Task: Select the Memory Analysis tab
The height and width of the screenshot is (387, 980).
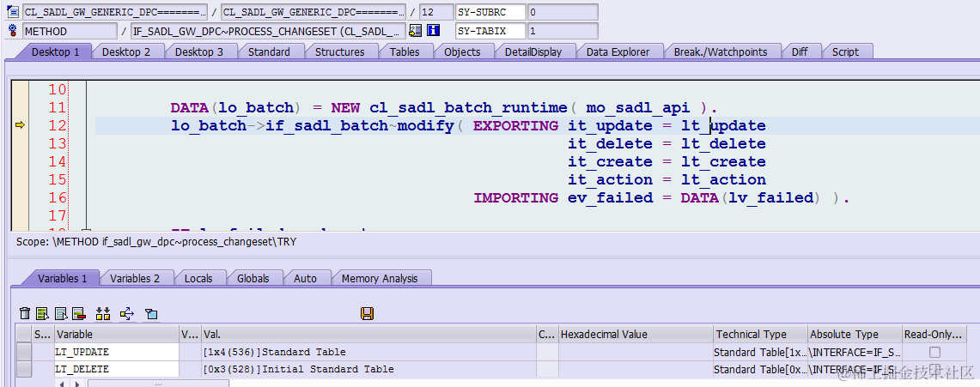Action: pos(380,278)
